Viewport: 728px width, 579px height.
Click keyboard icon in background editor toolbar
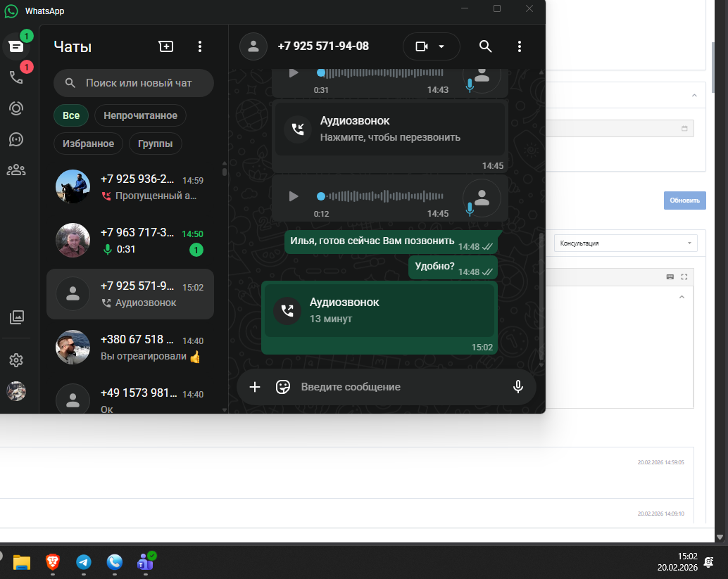tap(670, 277)
